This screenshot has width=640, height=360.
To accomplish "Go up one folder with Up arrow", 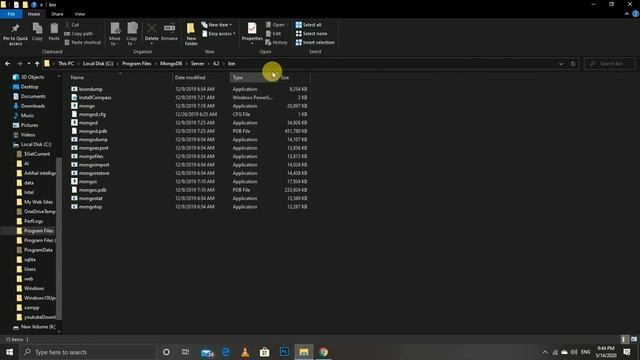I will (37, 64).
